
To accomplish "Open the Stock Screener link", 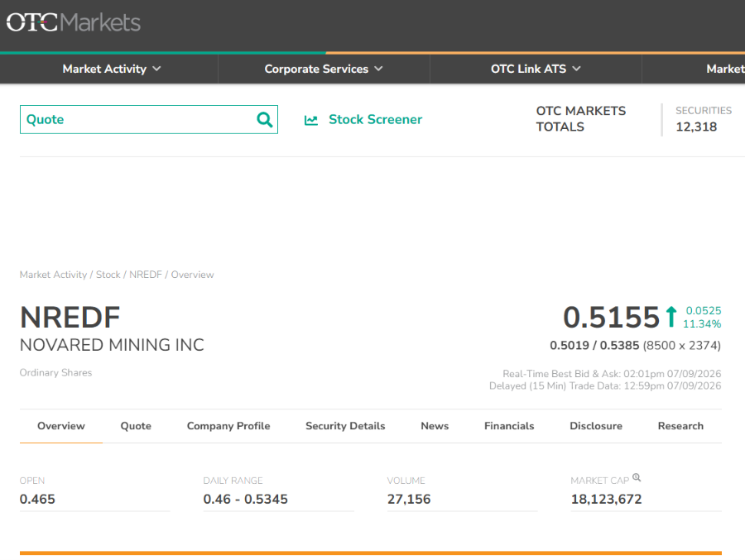I will pyautogui.click(x=375, y=119).
